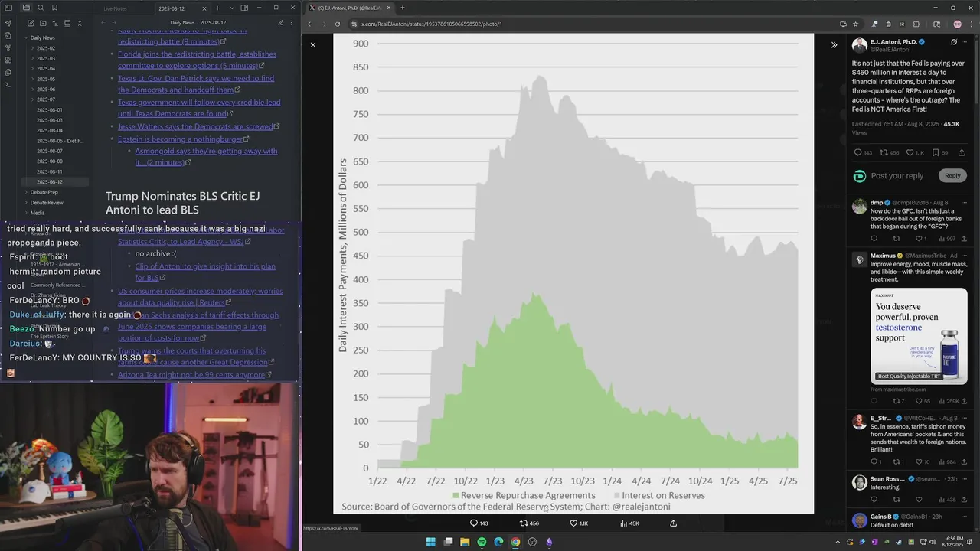Change sort order in Obsidian file explorer

(55, 23)
